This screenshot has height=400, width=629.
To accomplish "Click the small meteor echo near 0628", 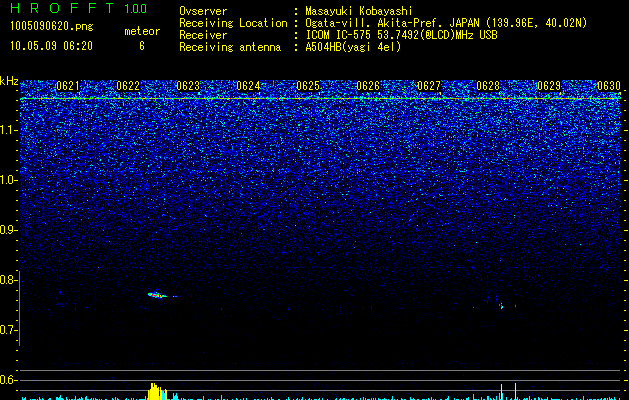I will pos(501,306).
